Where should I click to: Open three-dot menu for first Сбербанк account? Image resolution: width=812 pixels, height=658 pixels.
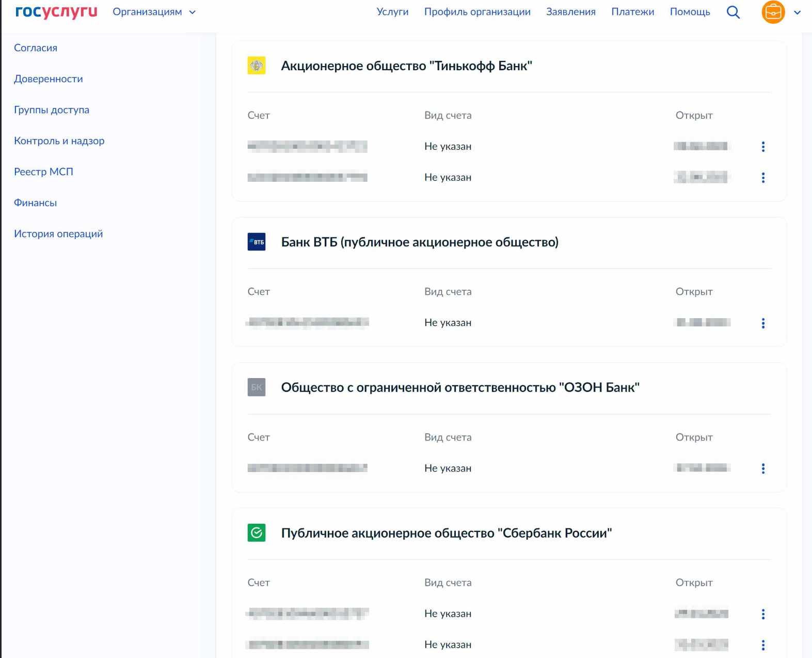763,614
